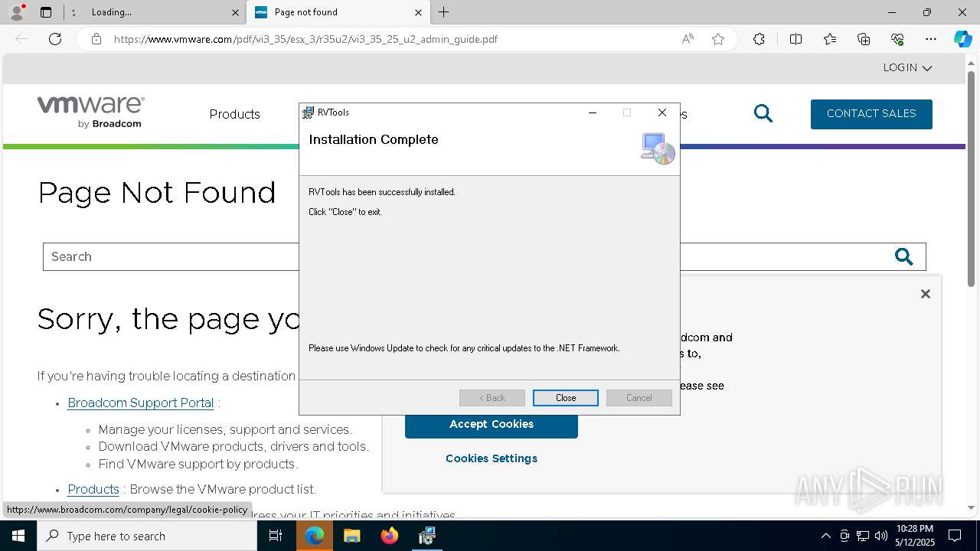Open a new browser tab
The height and width of the screenshot is (551, 980).
tap(443, 12)
